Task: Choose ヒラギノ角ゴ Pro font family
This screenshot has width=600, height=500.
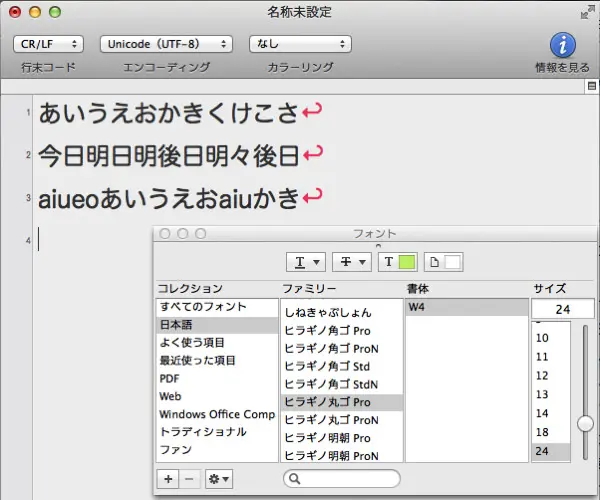Action: click(342, 331)
